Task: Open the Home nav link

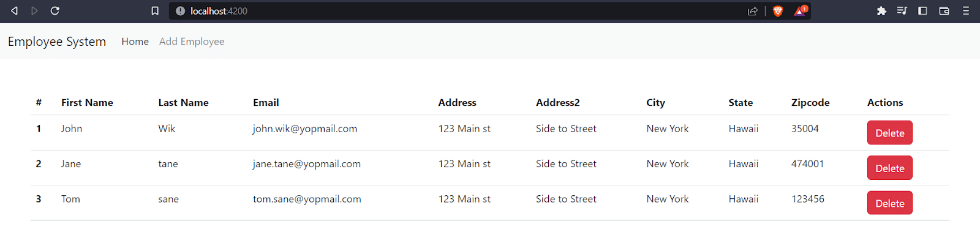Action: (x=135, y=41)
